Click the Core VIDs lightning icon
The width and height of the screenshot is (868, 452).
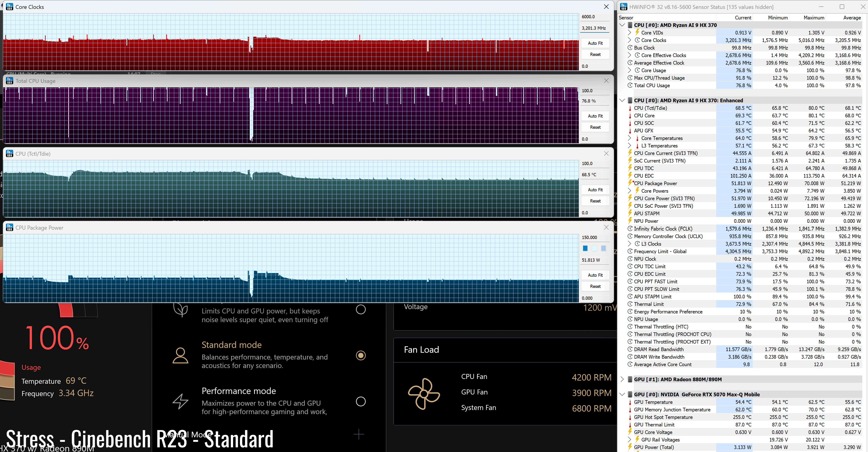pos(637,32)
